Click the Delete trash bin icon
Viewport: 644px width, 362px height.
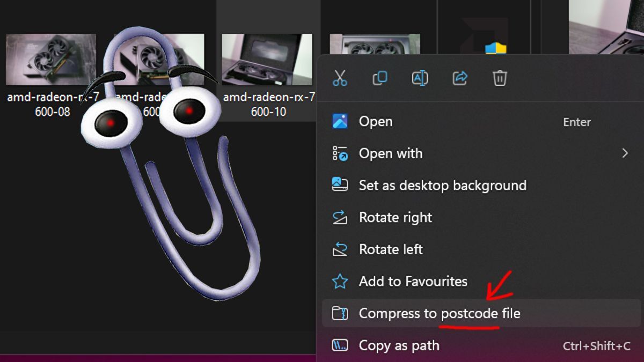500,78
